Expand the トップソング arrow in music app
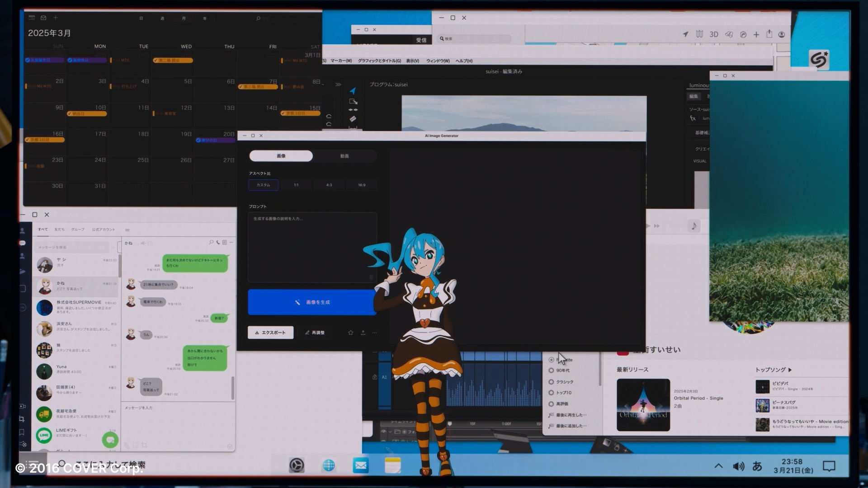868x488 pixels. [790, 370]
